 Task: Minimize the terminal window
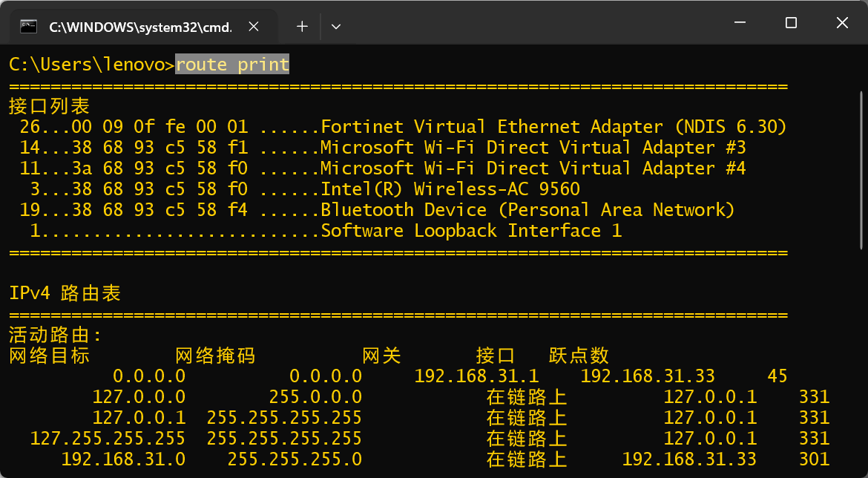[x=740, y=23]
